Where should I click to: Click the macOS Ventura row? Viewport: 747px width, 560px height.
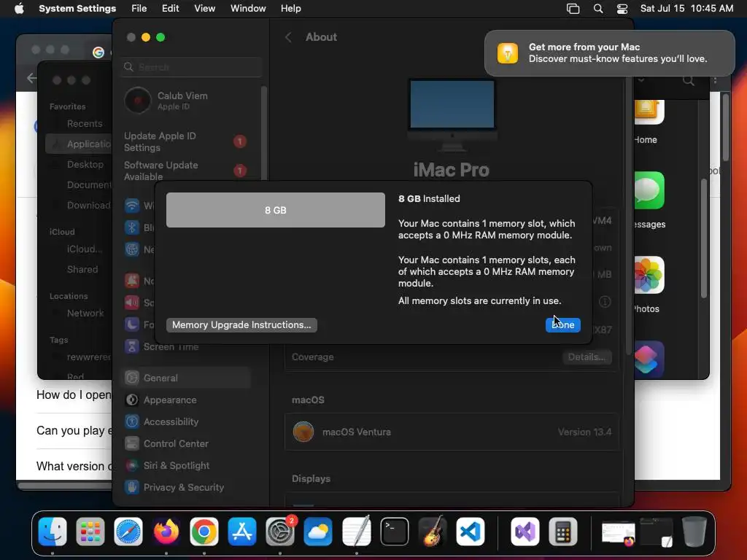452,432
